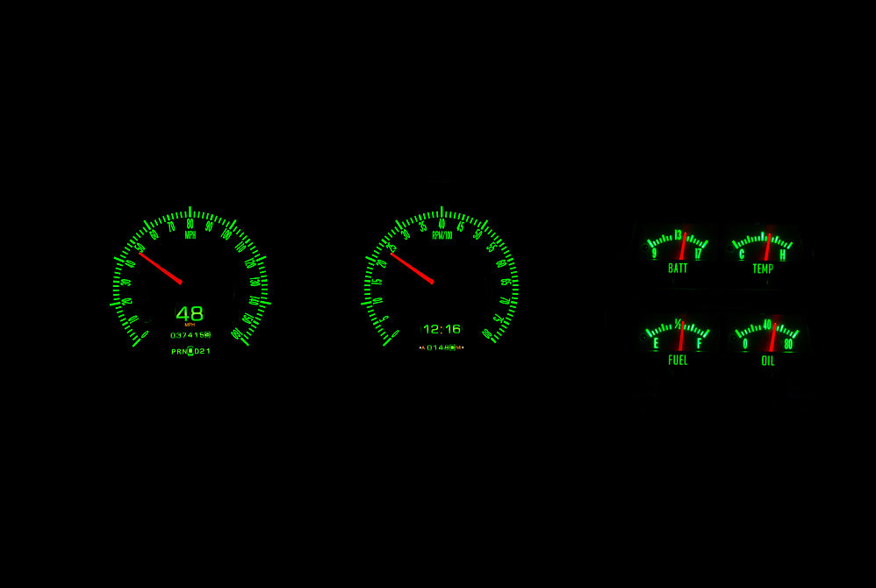Screen dimensions: 876x588
Task: Click the trip meter readout below clock
Action: tap(442, 348)
